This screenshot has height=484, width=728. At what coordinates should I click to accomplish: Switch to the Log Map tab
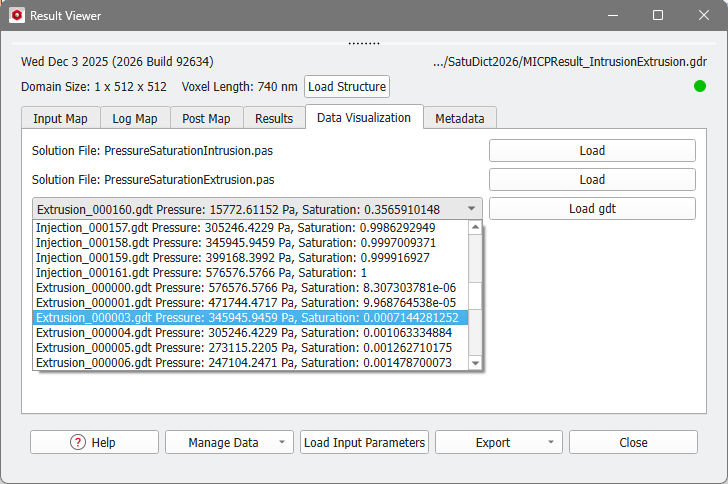[135, 118]
